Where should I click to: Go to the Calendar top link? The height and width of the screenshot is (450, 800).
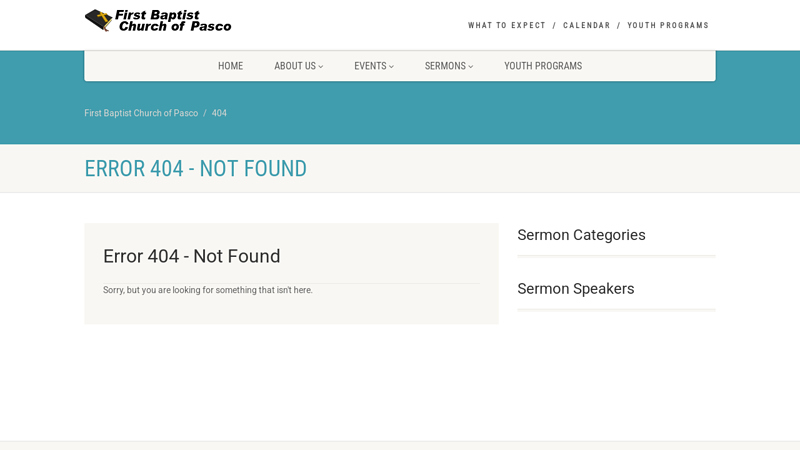[586, 26]
